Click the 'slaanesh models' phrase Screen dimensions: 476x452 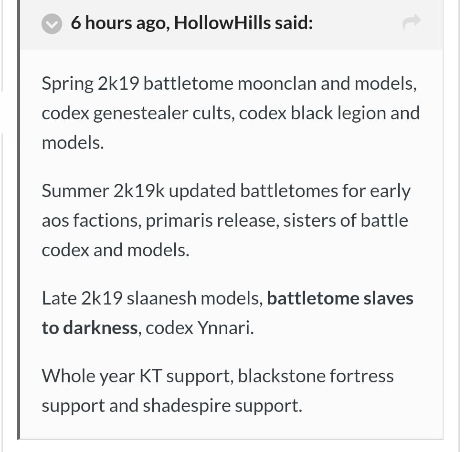click(x=194, y=298)
